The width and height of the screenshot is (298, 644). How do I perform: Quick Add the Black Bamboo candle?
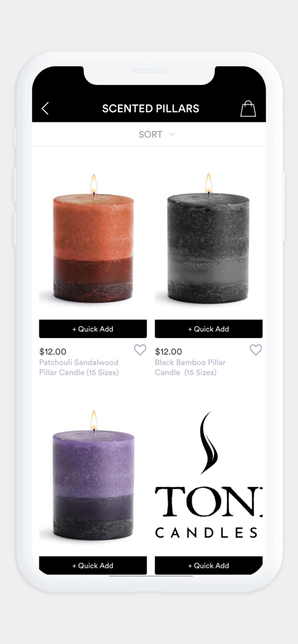click(x=209, y=329)
